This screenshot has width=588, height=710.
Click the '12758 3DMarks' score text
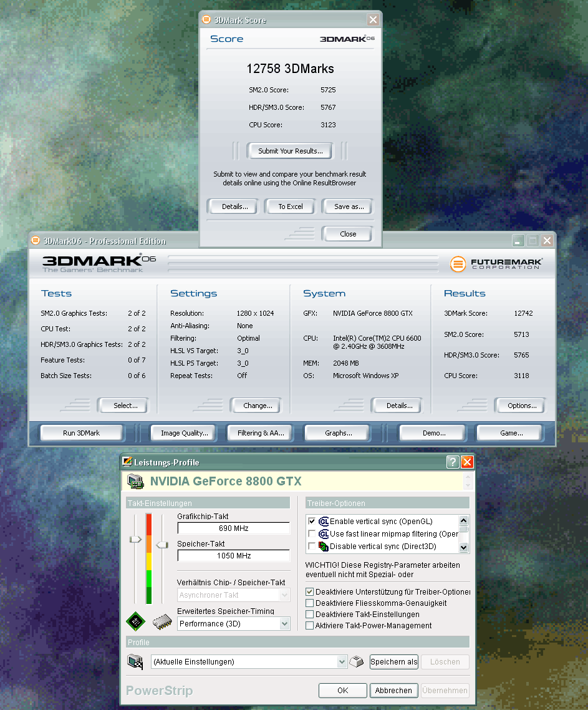point(290,69)
